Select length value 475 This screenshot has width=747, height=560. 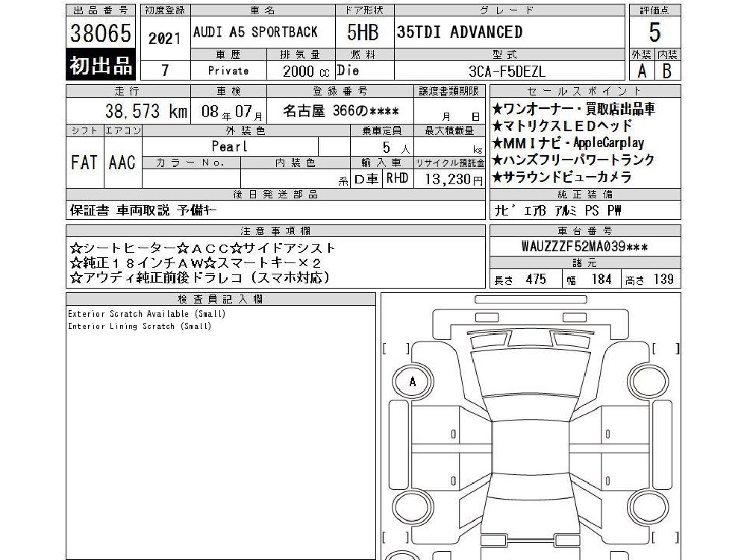(536, 279)
